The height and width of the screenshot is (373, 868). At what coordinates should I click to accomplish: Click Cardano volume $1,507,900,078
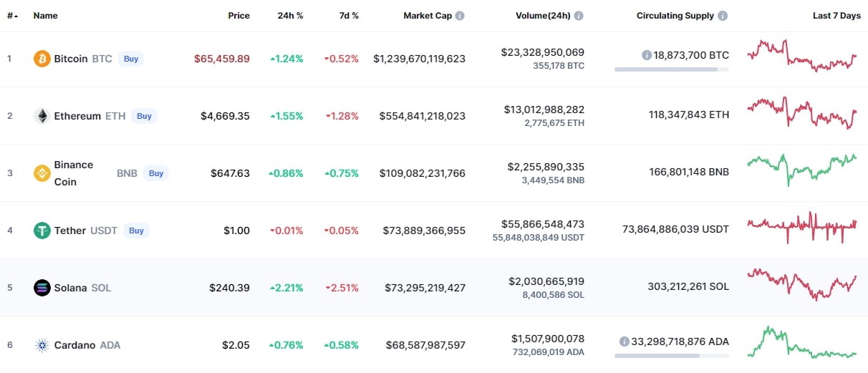(x=548, y=339)
